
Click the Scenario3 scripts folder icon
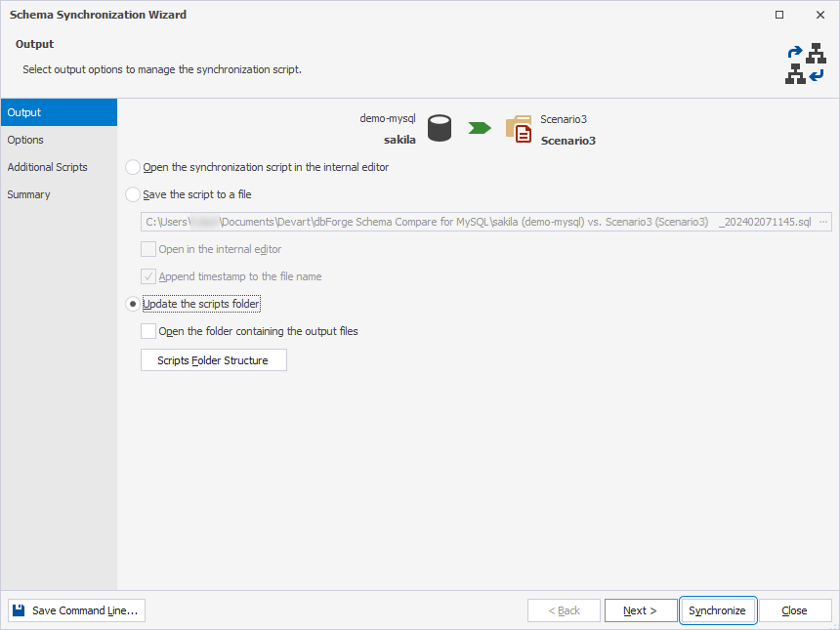pyautogui.click(x=519, y=129)
